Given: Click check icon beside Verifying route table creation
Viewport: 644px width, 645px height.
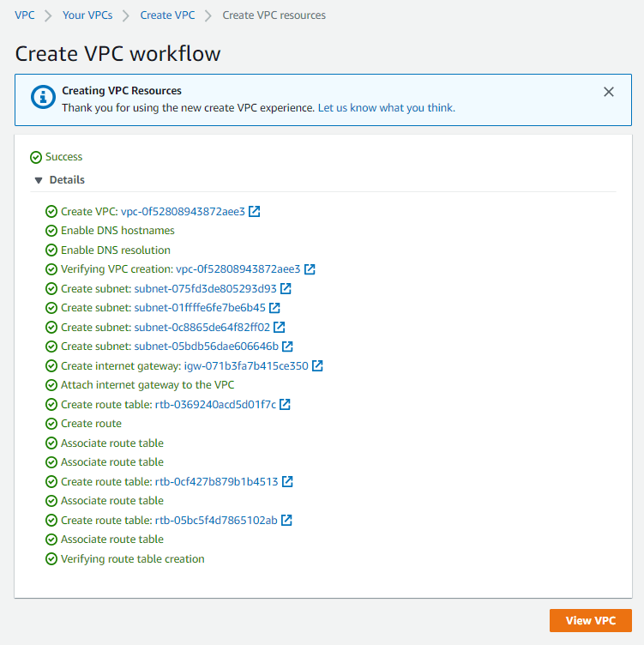Looking at the screenshot, I should (x=51, y=559).
